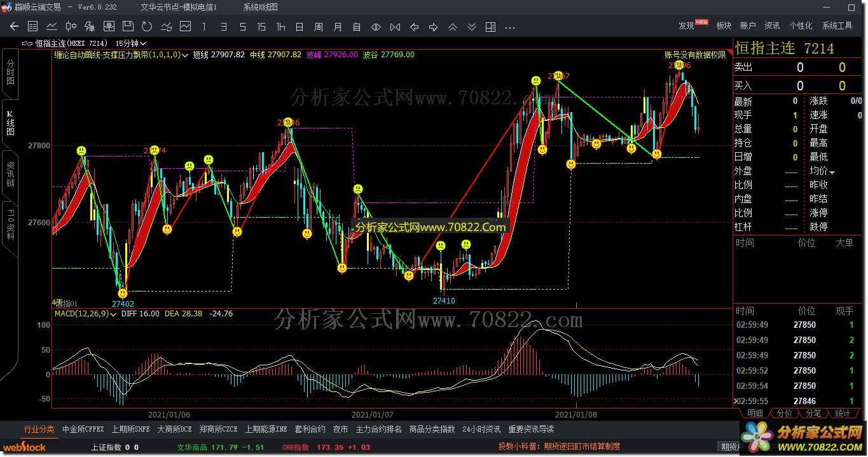Open the chart frame trend icon
Screen dimensions: 868x457
[185, 27]
